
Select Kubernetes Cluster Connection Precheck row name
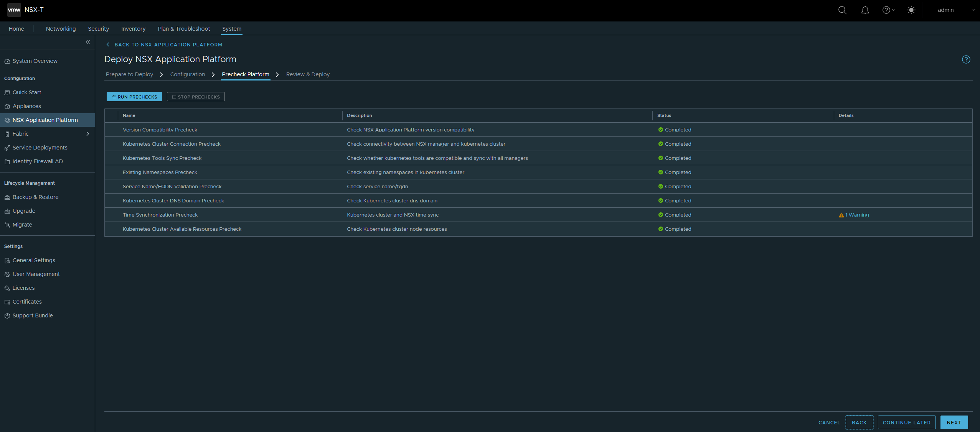pos(172,144)
